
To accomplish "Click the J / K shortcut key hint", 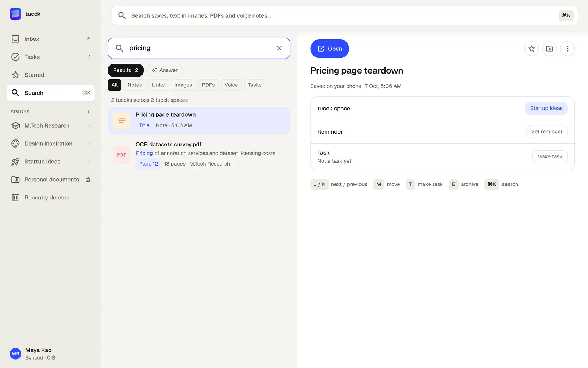I will click(x=319, y=184).
